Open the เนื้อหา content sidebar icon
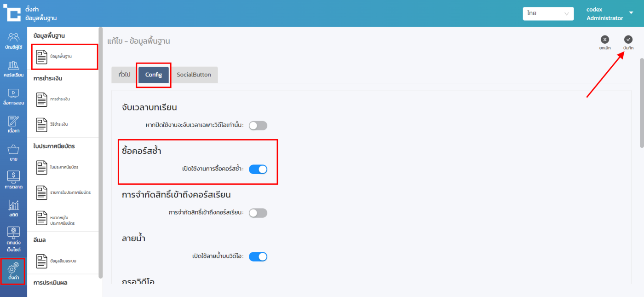The image size is (644, 297). 13,125
